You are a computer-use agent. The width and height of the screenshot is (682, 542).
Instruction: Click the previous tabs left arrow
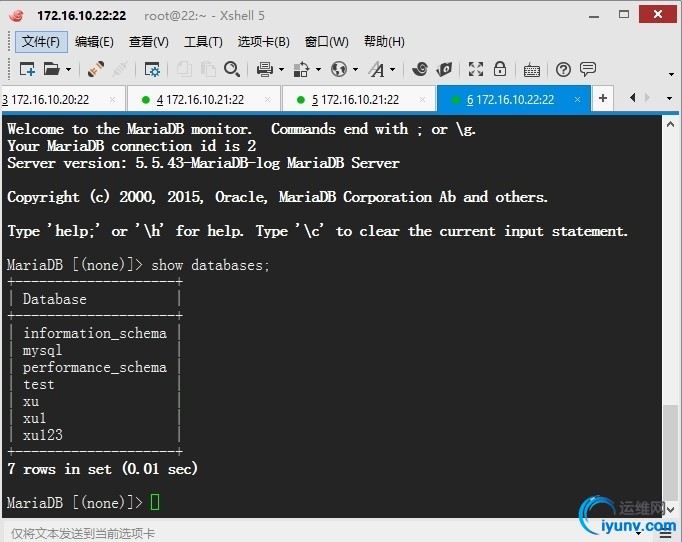633,98
